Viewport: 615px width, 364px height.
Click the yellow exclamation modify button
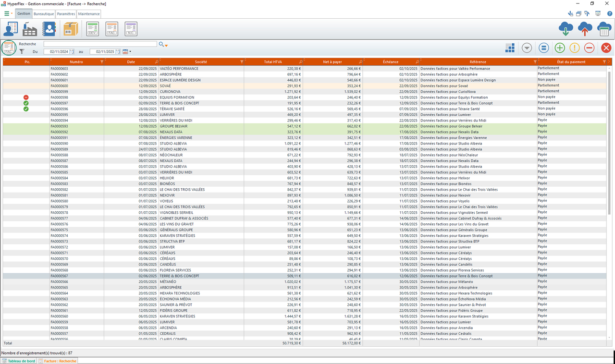pos(574,48)
